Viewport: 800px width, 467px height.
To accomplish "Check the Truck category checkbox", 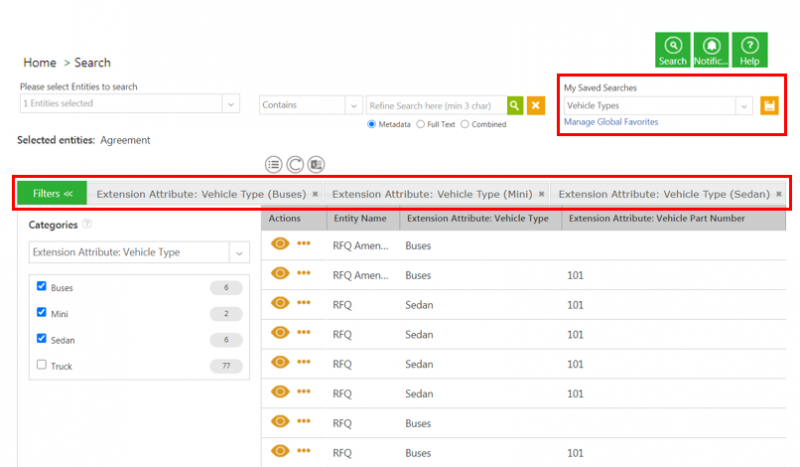I will [42, 365].
